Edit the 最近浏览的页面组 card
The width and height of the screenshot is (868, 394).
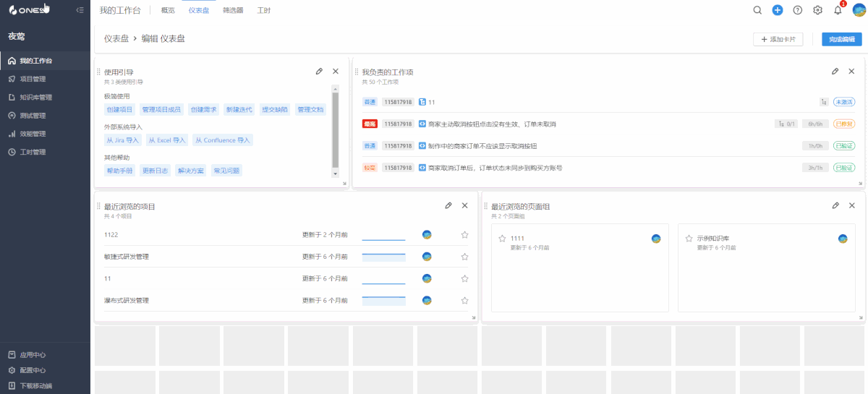click(x=835, y=205)
